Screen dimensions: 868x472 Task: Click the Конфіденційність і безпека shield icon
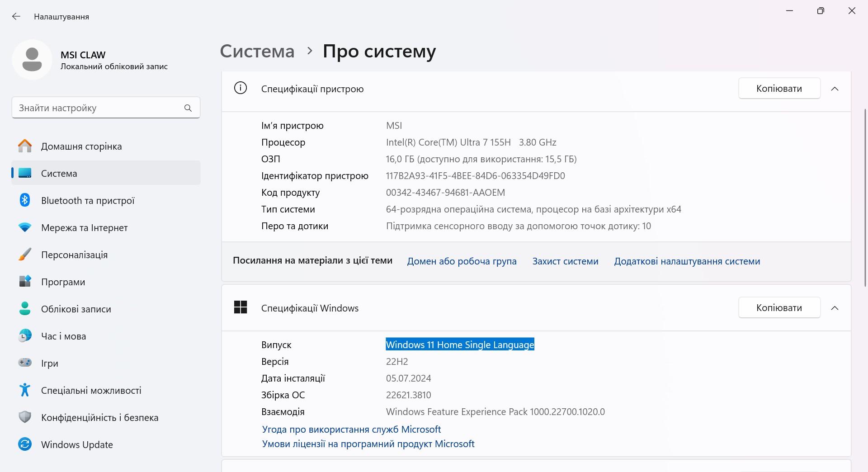[x=25, y=417]
